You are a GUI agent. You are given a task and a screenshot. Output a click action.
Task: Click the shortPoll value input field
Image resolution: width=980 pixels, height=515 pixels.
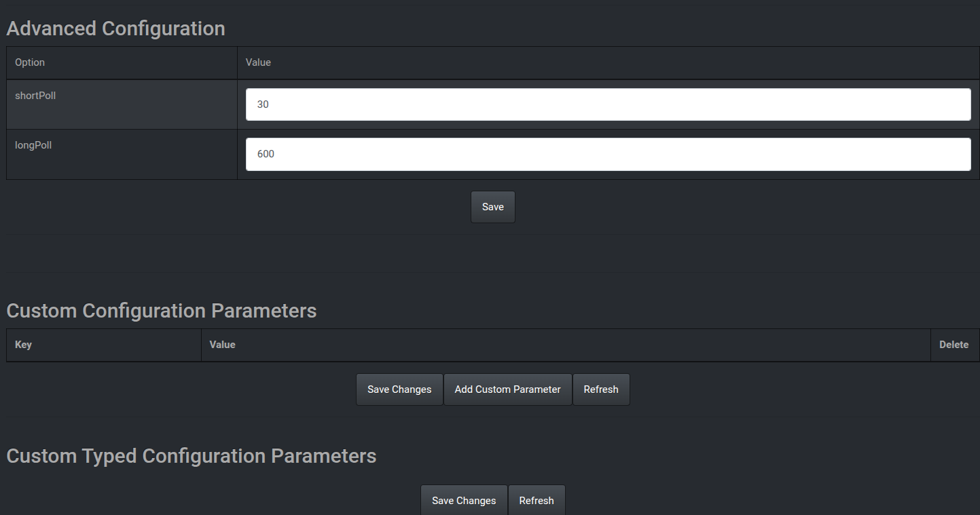pyautogui.click(x=608, y=104)
